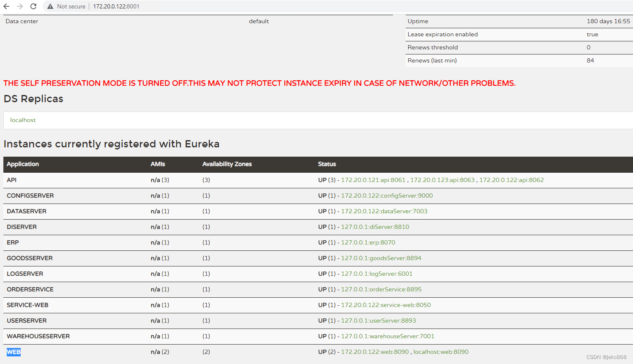Open the service-web:8050 instance link

[386, 305]
